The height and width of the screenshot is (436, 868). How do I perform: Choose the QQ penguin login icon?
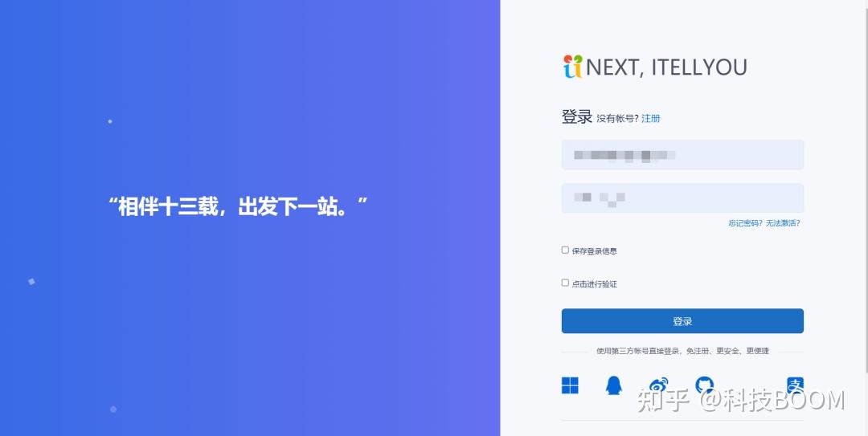[613, 385]
